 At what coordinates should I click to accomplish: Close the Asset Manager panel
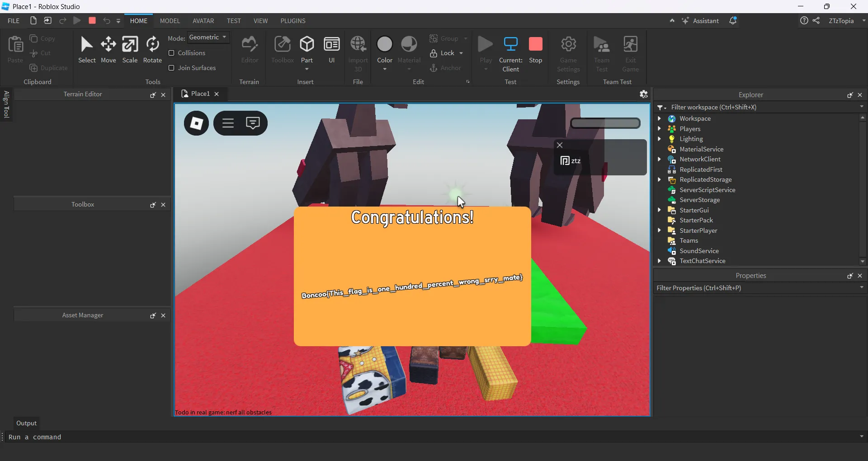click(x=163, y=316)
